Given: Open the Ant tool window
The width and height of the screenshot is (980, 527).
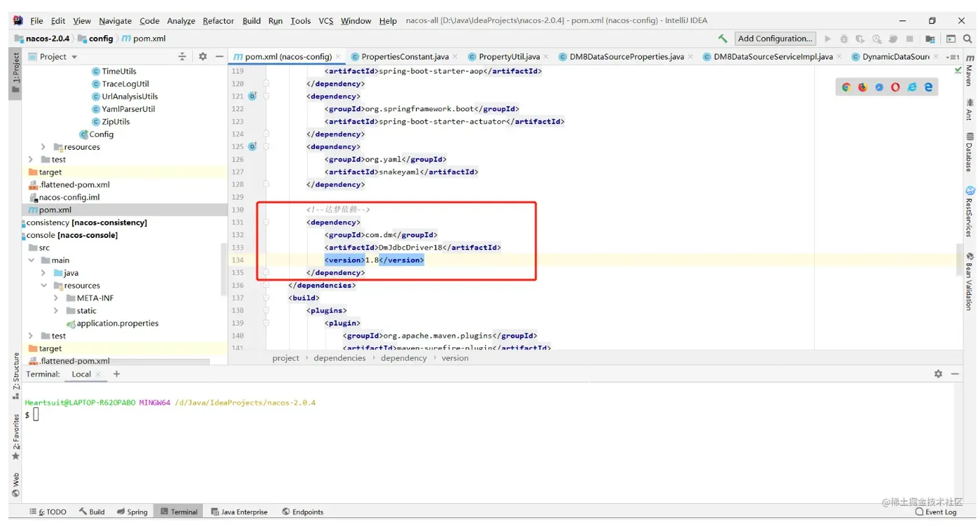Looking at the screenshot, I should click(x=969, y=109).
